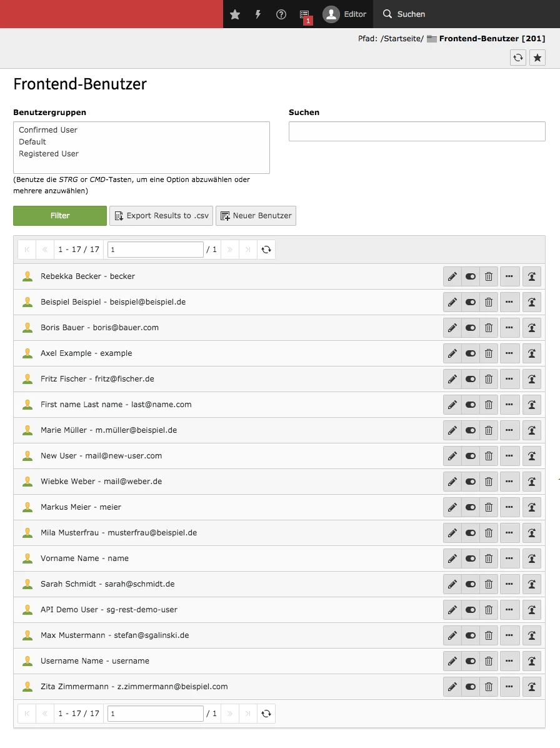Simulate frontend login for Fritz Fischer
This screenshot has width=560, height=748.
532,378
